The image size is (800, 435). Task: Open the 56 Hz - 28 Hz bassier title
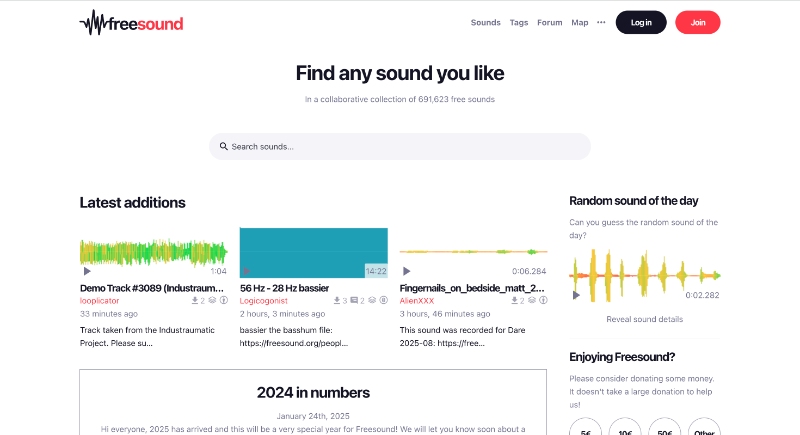[284, 288]
